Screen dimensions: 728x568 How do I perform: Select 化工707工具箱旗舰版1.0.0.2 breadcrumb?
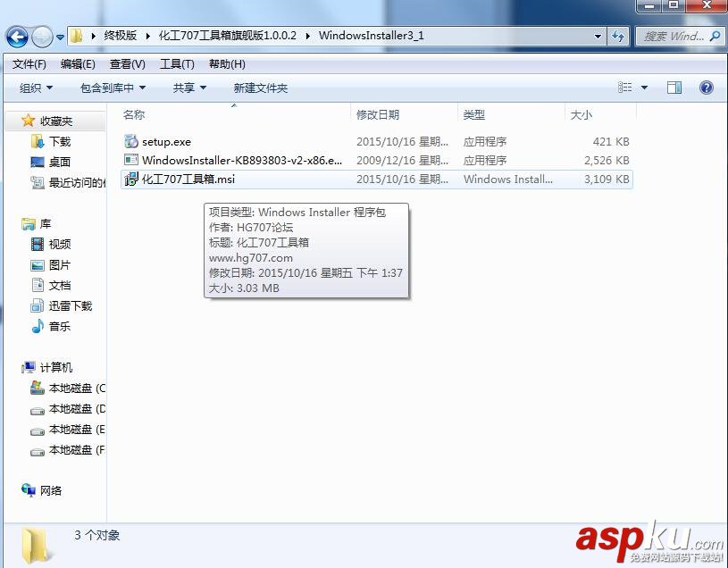coord(227,36)
